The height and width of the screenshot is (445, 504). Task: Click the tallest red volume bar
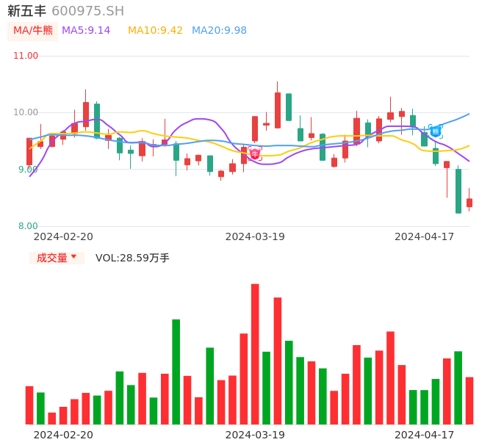click(x=255, y=354)
